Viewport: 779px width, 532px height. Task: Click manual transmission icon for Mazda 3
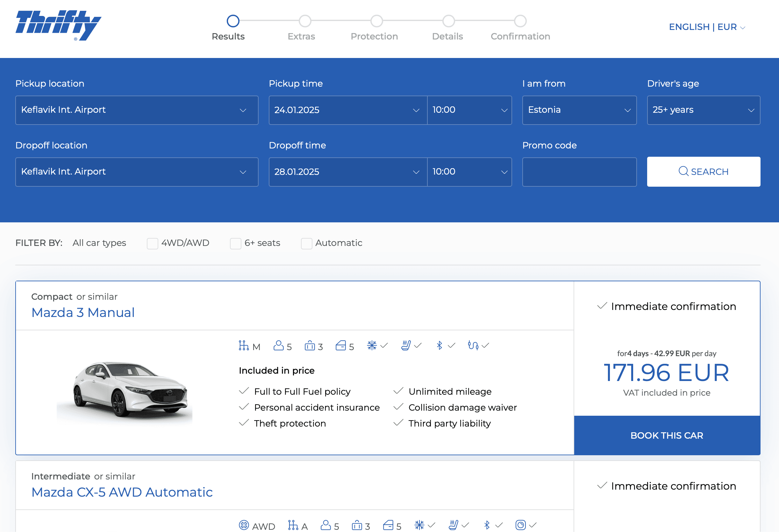coord(244,346)
